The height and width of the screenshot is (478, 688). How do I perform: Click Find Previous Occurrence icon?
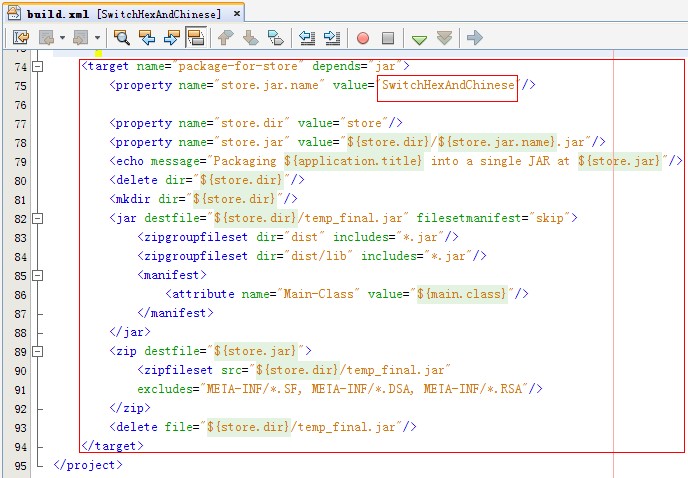pos(147,38)
